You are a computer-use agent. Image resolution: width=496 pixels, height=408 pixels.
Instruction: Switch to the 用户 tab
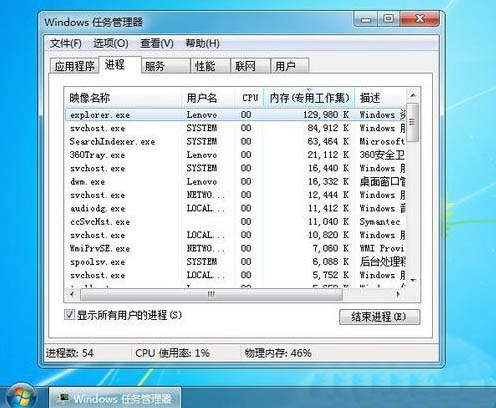pyautogui.click(x=290, y=66)
